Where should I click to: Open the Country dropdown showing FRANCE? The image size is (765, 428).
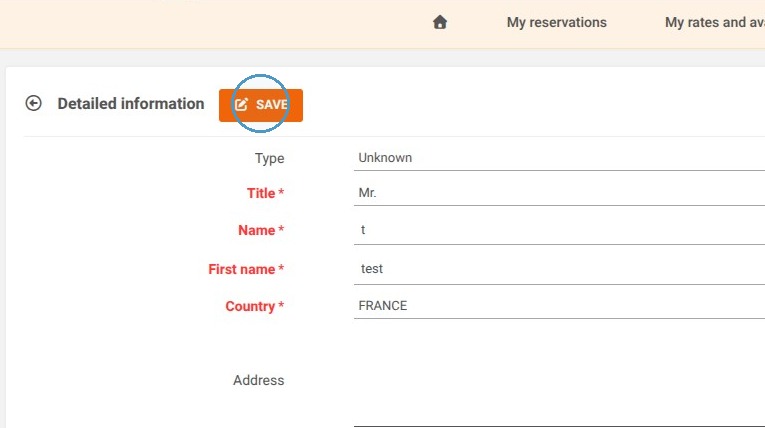[559, 306]
